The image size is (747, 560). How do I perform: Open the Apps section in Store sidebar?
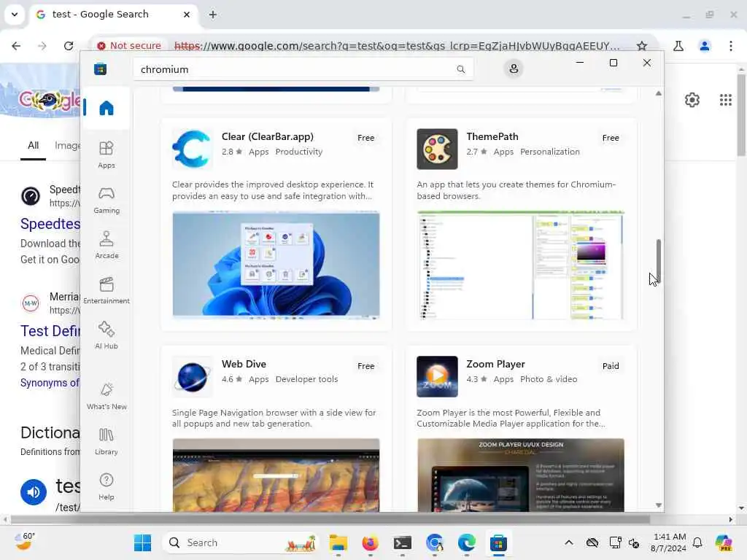click(x=107, y=155)
